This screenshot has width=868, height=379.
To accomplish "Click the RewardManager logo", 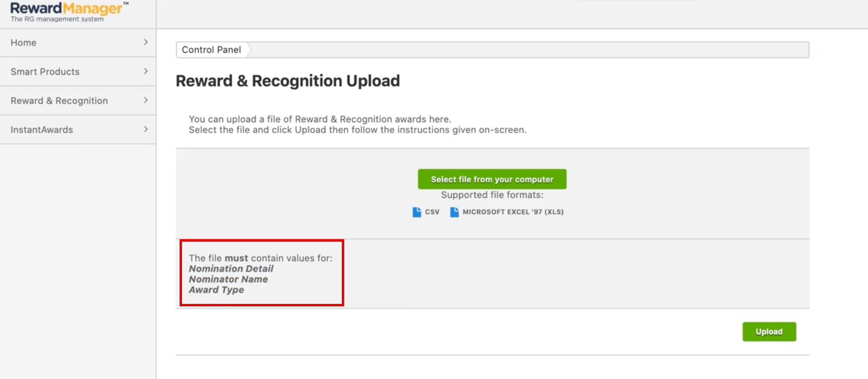I will click(69, 12).
